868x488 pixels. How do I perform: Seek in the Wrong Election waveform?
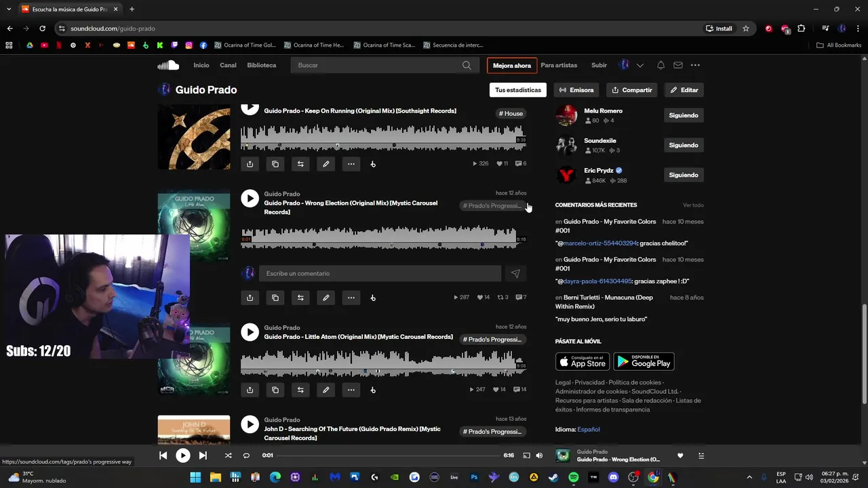tap(383, 238)
